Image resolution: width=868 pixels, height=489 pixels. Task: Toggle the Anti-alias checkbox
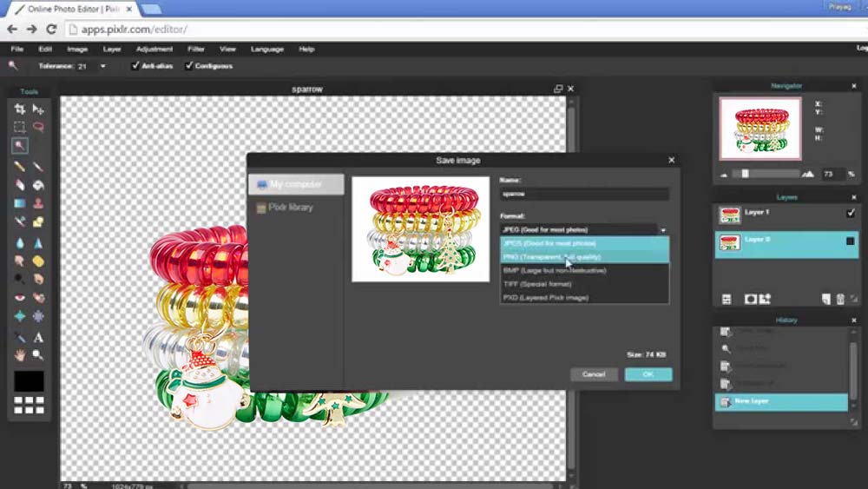(135, 65)
